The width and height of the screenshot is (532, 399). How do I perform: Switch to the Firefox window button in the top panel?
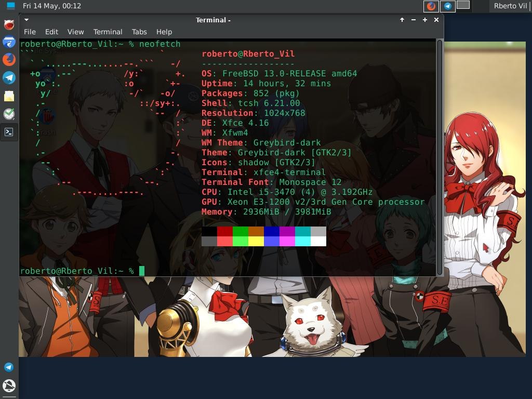(431, 6)
